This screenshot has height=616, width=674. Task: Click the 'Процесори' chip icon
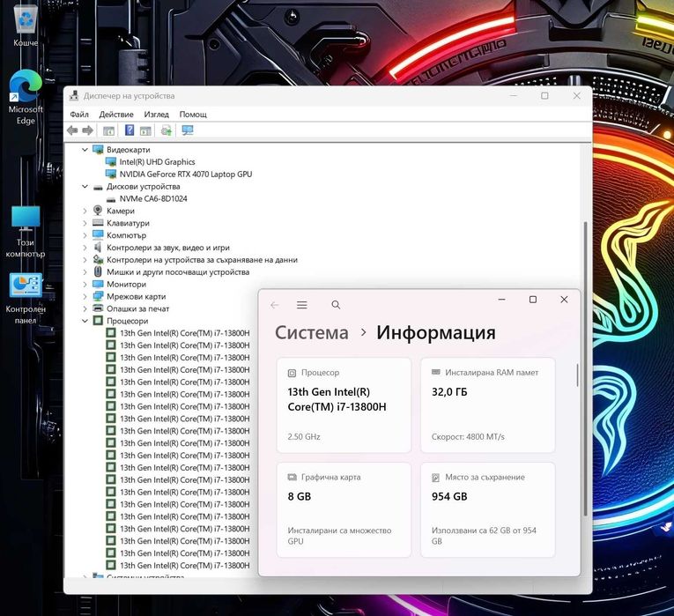[x=98, y=321]
